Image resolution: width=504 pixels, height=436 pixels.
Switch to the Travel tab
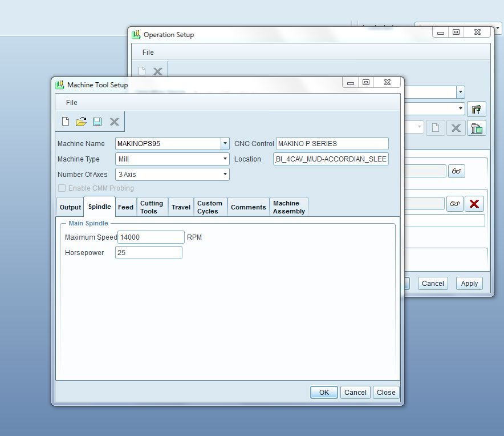pyautogui.click(x=181, y=207)
